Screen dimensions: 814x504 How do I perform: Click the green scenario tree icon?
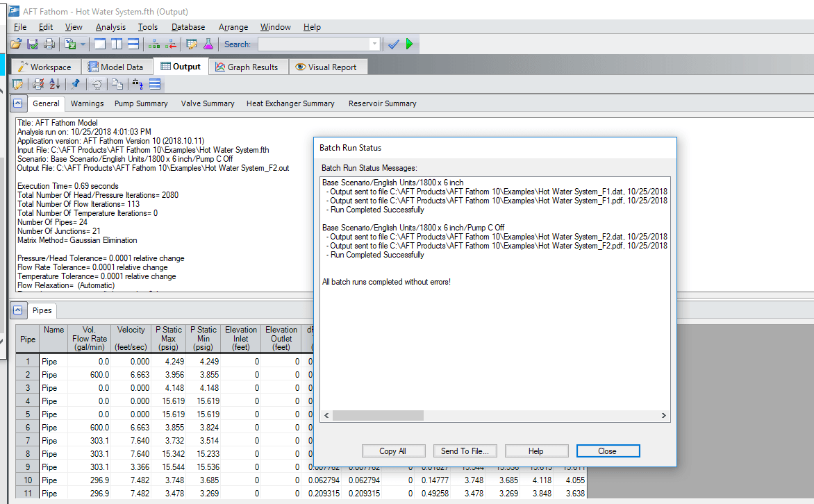pos(154,44)
